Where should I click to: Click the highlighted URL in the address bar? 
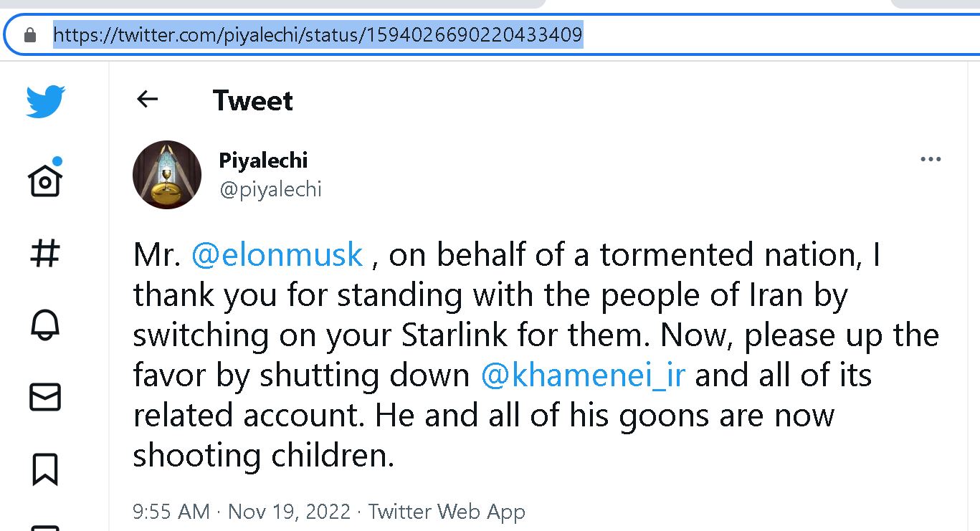(x=318, y=34)
